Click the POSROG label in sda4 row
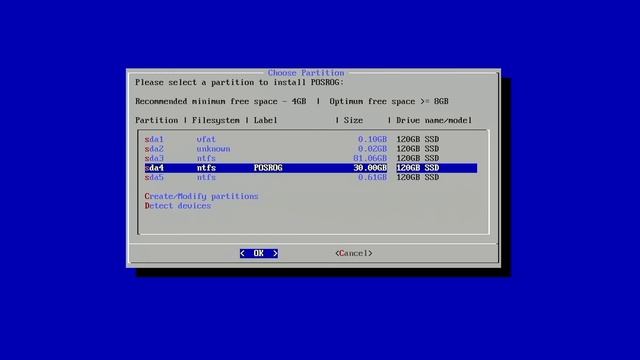The height and width of the screenshot is (360, 640). 268,168
